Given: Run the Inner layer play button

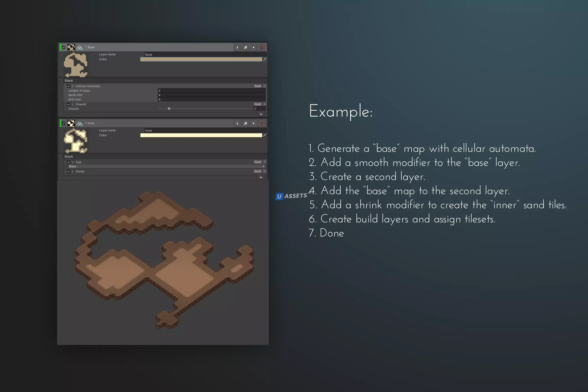Looking at the screenshot, I should 254,123.
